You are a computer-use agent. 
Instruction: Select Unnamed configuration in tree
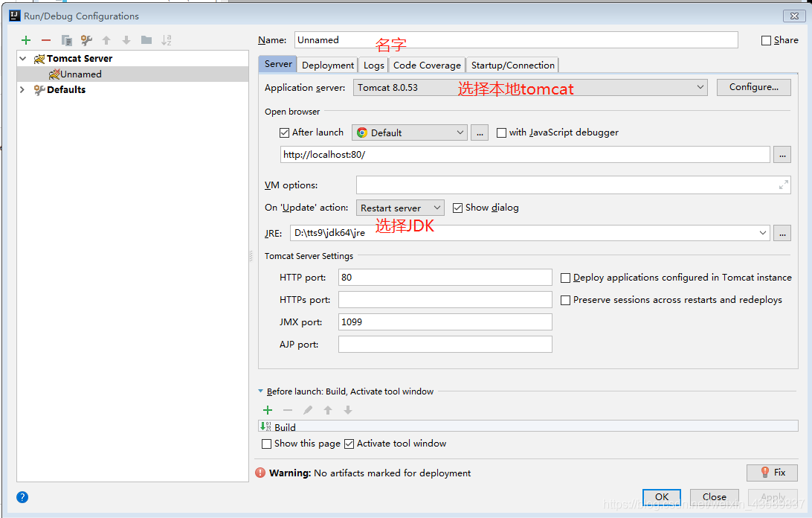132,74
